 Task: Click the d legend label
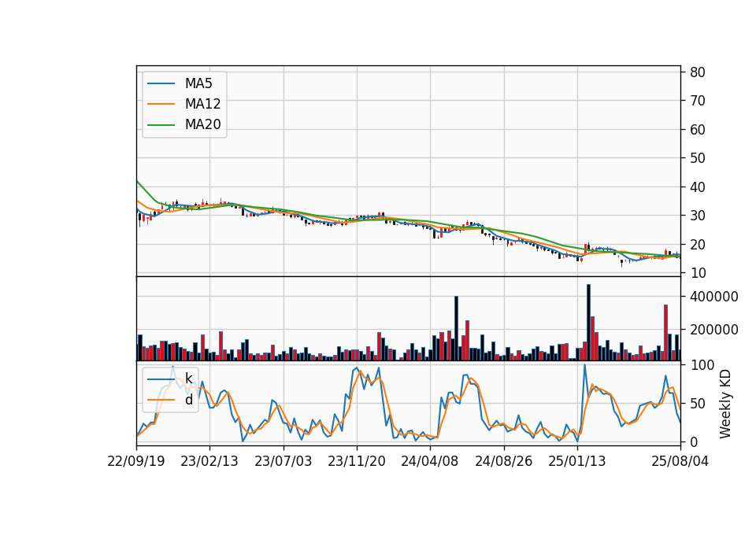tap(189, 400)
